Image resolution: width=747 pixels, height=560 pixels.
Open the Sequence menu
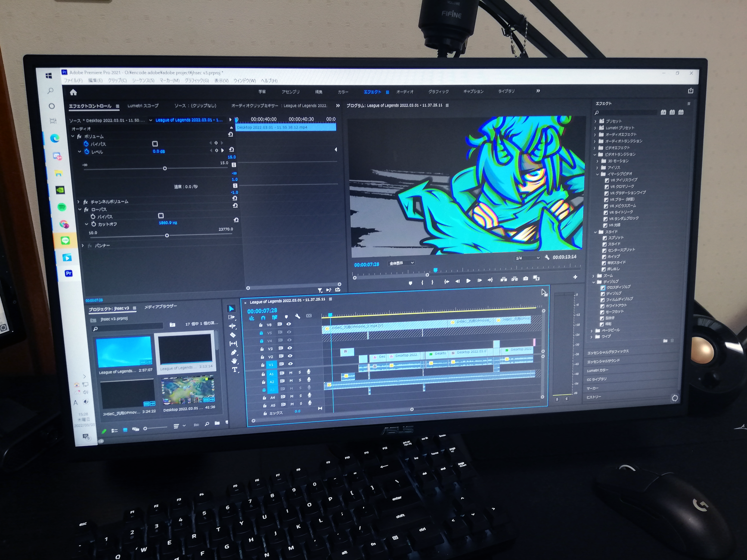[x=143, y=80]
